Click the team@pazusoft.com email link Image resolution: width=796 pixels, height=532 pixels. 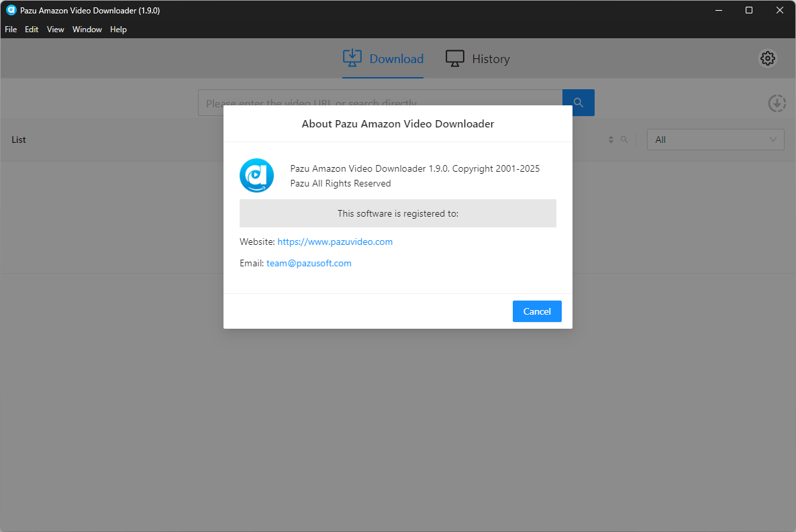tap(309, 263)
